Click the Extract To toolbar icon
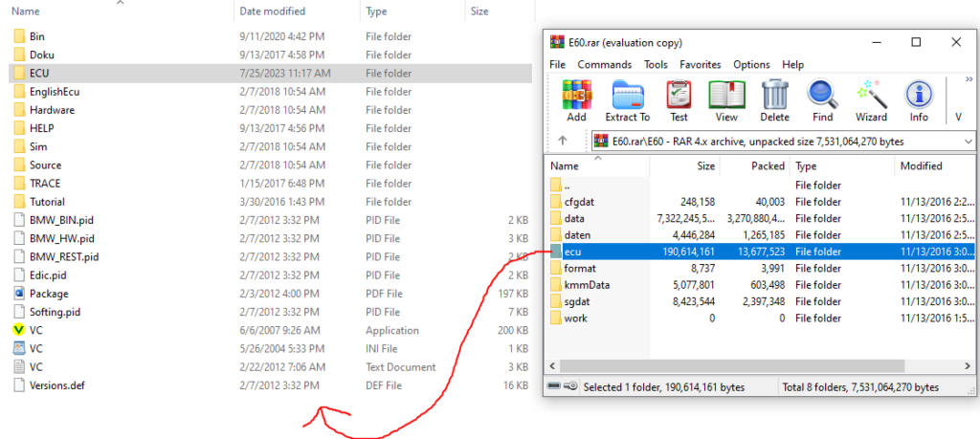 click(627, 100)
